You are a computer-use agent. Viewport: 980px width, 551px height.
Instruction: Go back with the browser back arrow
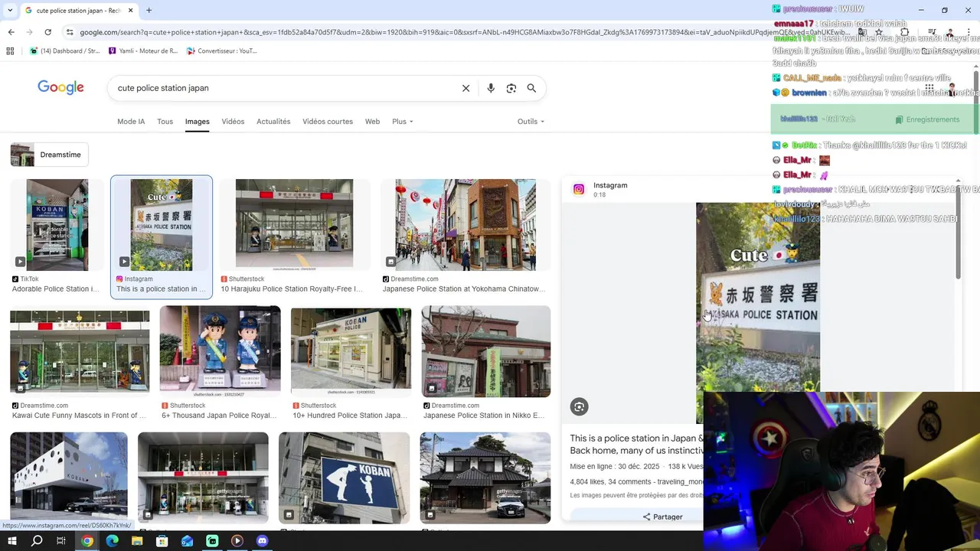tap(11, 32)
